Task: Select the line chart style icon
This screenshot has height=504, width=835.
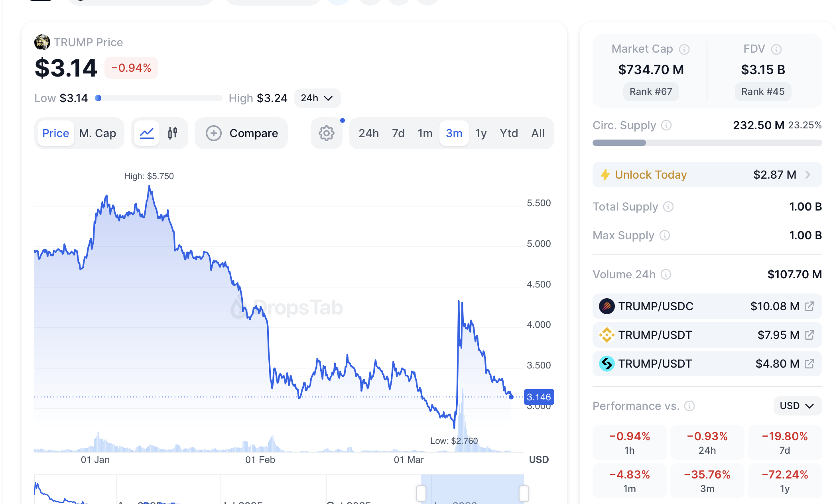Action: pos(146,133)
